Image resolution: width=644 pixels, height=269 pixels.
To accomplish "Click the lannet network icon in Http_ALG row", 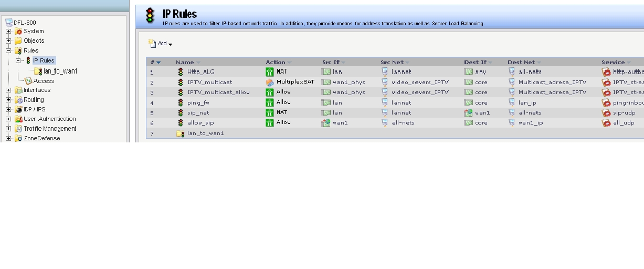I will tap(385, 71).
